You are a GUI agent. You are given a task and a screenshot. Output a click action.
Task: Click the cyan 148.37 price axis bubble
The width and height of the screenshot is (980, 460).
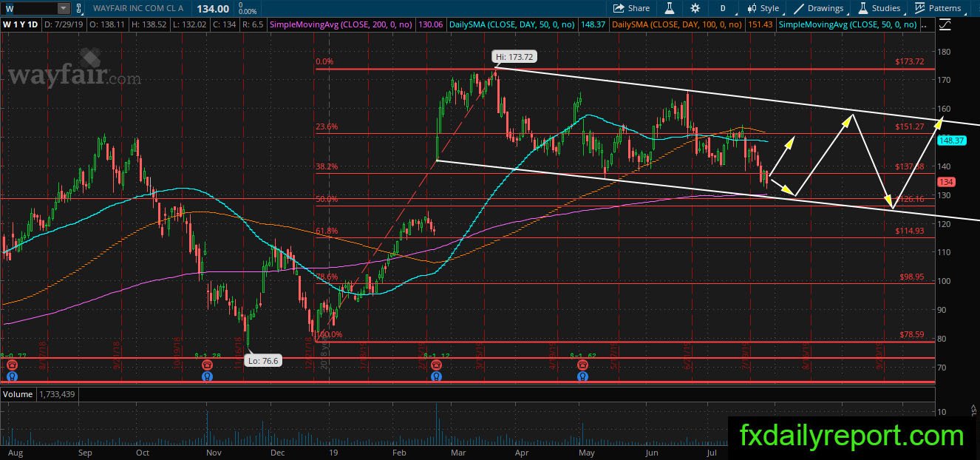tap(952, 141)
